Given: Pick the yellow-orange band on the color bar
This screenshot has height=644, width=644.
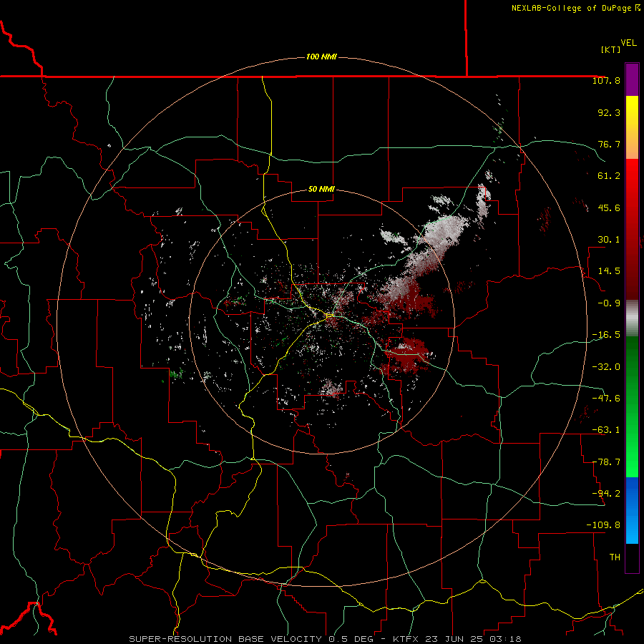Looking at the screenshot, I should (x=632, y=127).
